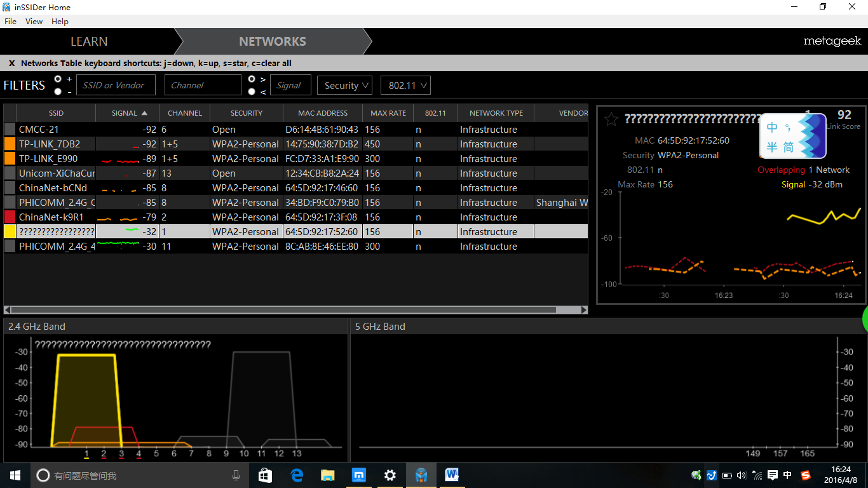868x488 pixels.
Task: Open the Help menu
Action: pyautogui.click(x=60, y=21)
